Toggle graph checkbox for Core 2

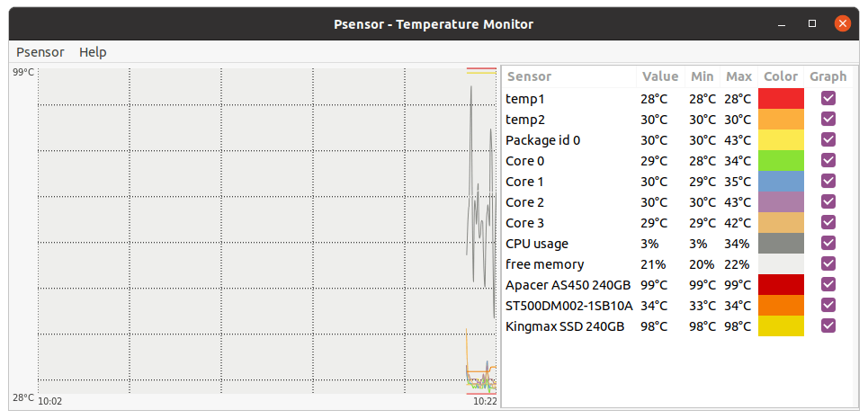click(x=828, y=201)
